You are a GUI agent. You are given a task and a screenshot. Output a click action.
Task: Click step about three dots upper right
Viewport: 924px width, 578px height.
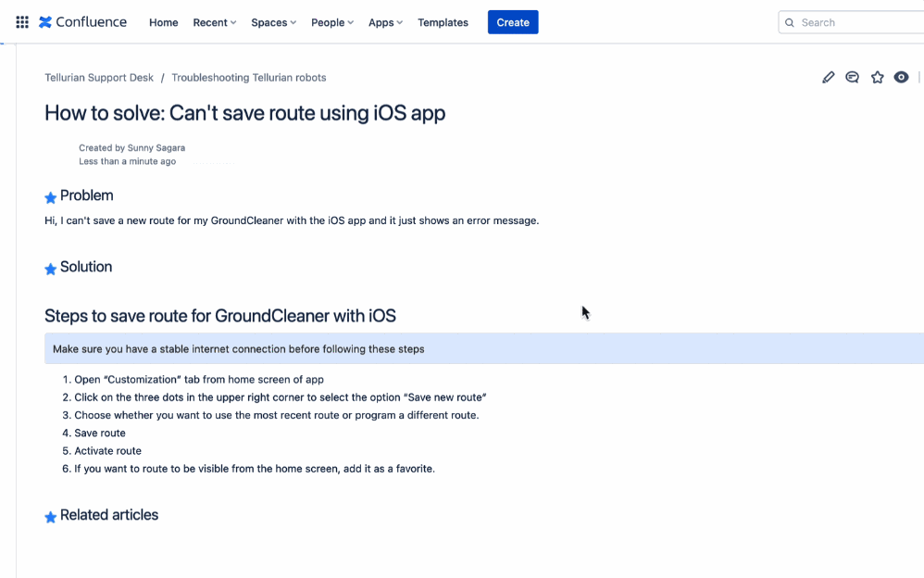[x=281, y=397]
